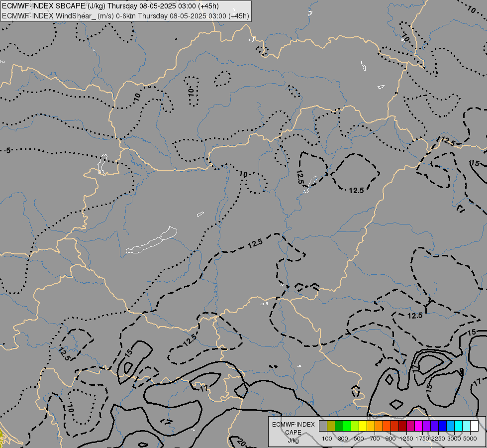The image size is (487, 448).
Task: Select the dark red legend swatch
Action: point(402,426)
